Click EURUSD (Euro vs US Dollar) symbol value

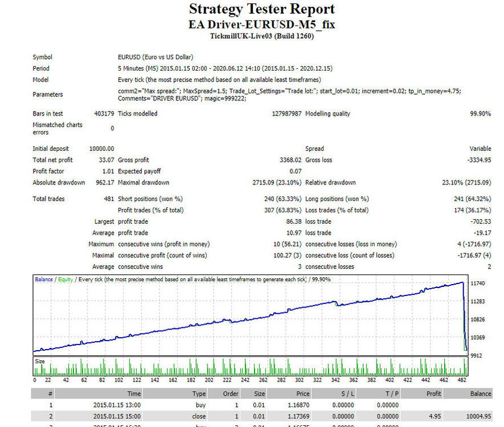click(x=155, y=57)
